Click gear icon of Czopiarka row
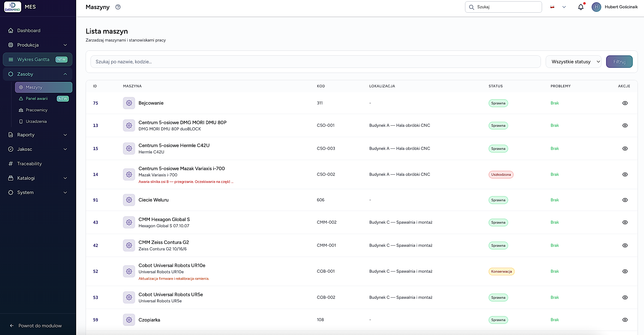This screenshot has width=644, height=335. coord(129,320)
